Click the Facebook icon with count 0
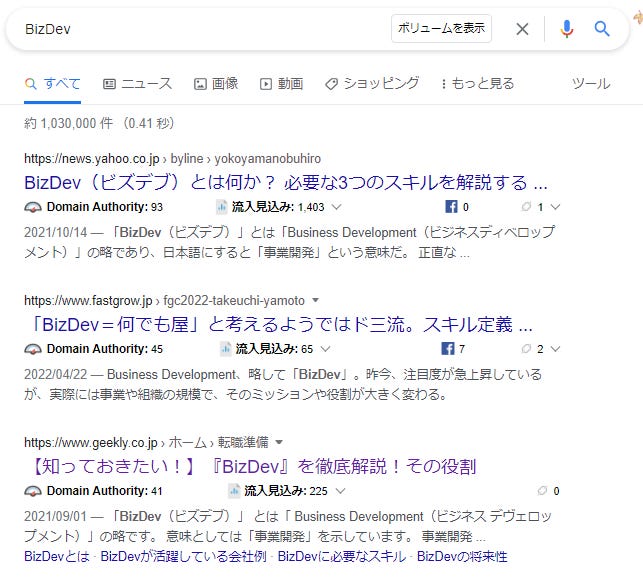Image resolution: width=643 pixels, height=581 pixels. tap(451, 207)
